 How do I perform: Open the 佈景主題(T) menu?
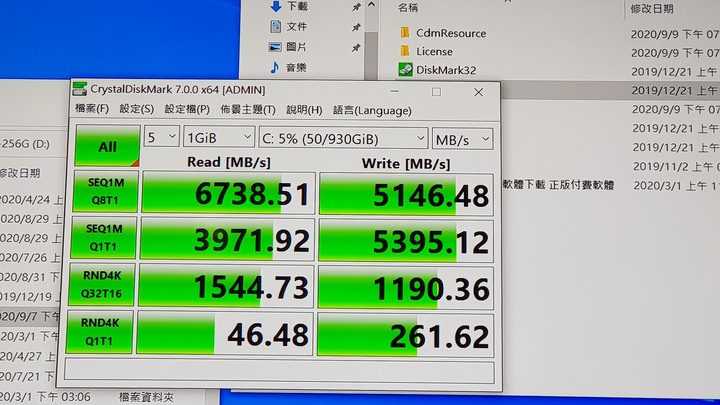pos(248,110)
